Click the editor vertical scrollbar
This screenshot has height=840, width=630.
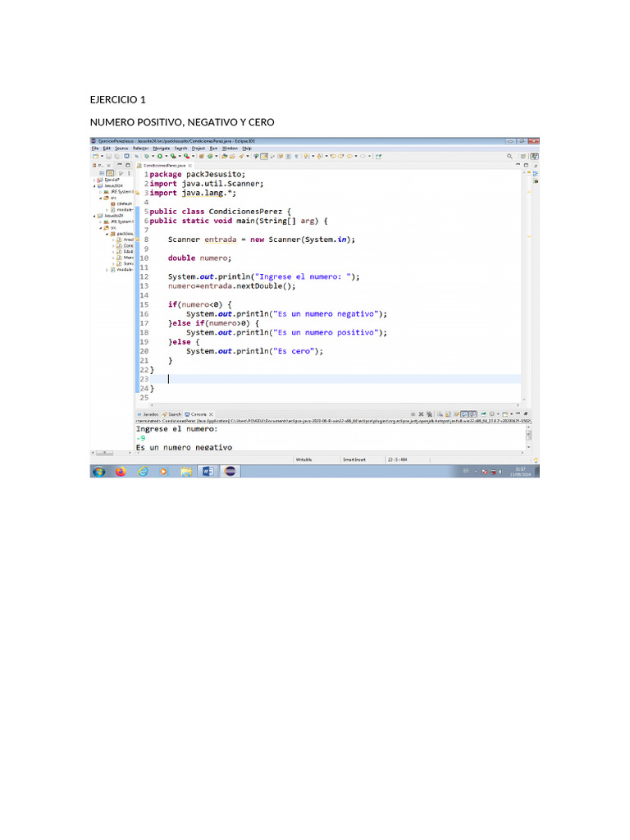(524, 286)
